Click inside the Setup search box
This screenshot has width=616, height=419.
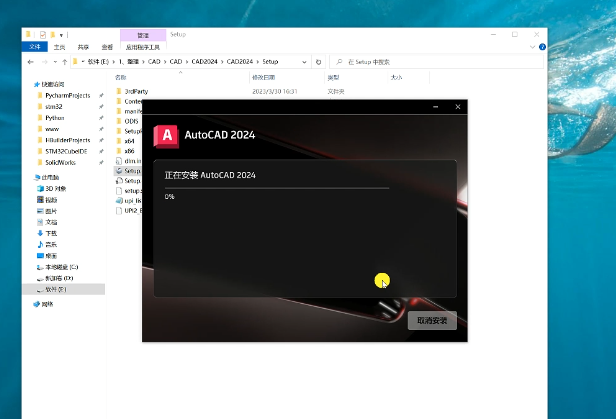point(436,62)
